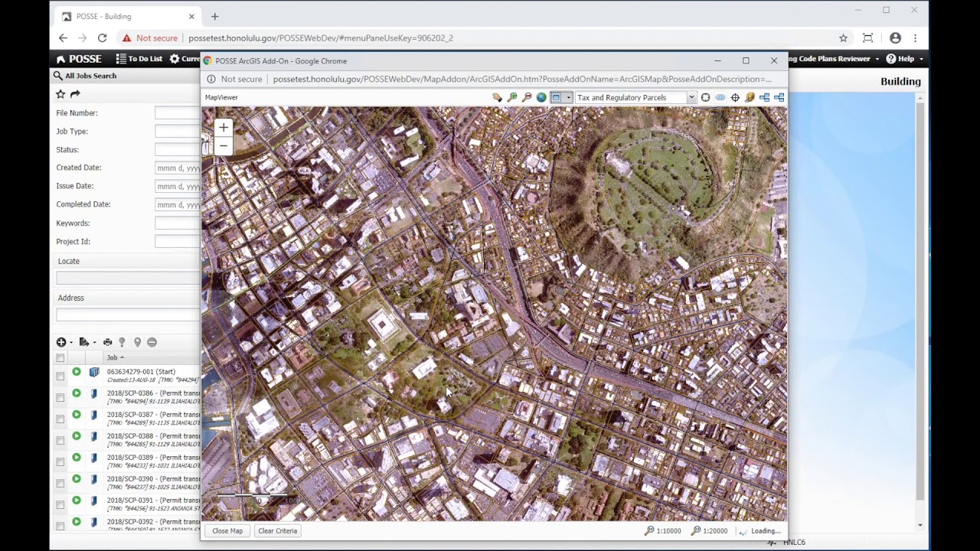Image resolution: width=980 pixels, height=551 pixels.
Task: Tick the checkbox for job 063634279-001
Action: coord(60,376)
